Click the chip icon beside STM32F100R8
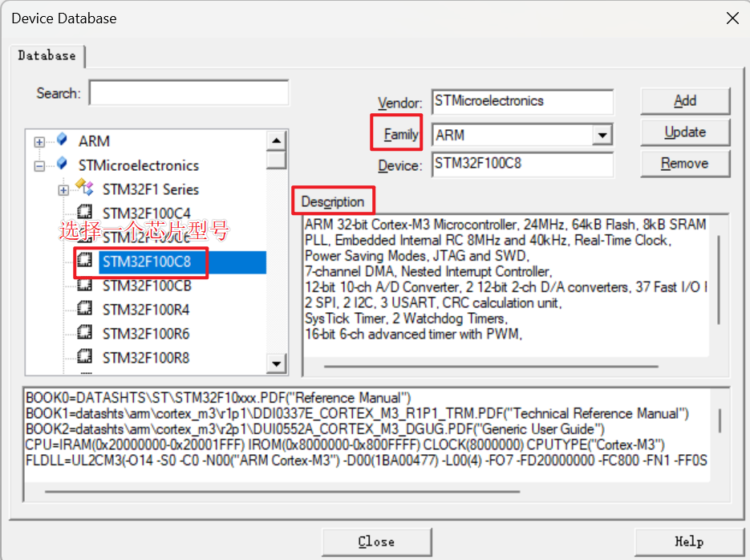Image resolution: width=750 pixels, height=560 pixels. (x=85, y=356)
